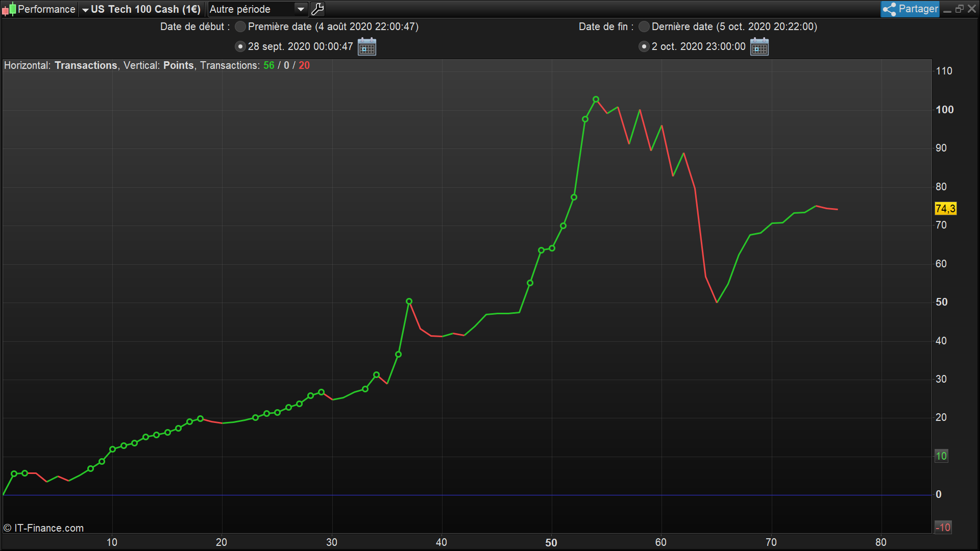The image size is (980, 551).
Task: Select the 2 oct. 2020 end radio
Action: click(644, 46)
